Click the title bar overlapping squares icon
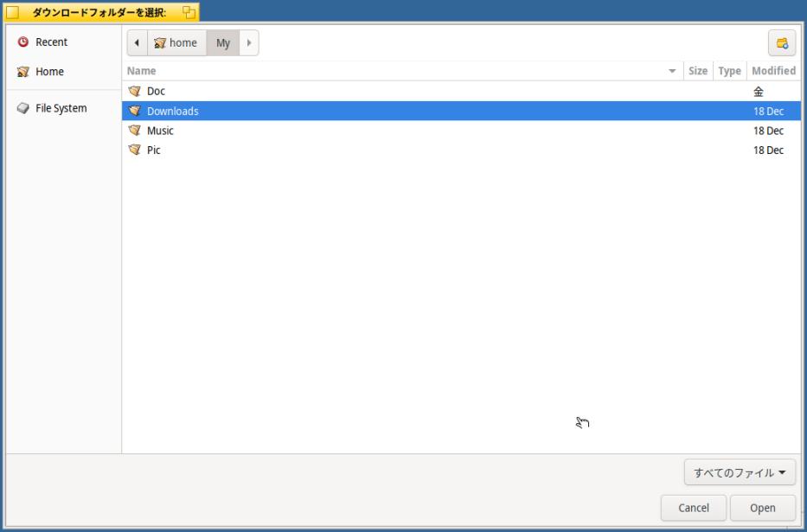The width and height of the screenshot is (807, 532). (x=189, y=12)
